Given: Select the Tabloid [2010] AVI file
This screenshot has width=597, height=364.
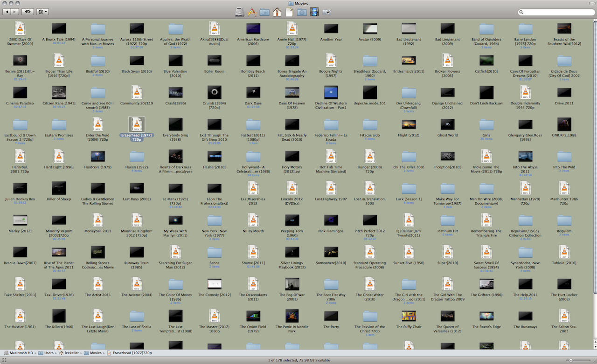Looking at the screenshot, I should [x=564, y=252].
